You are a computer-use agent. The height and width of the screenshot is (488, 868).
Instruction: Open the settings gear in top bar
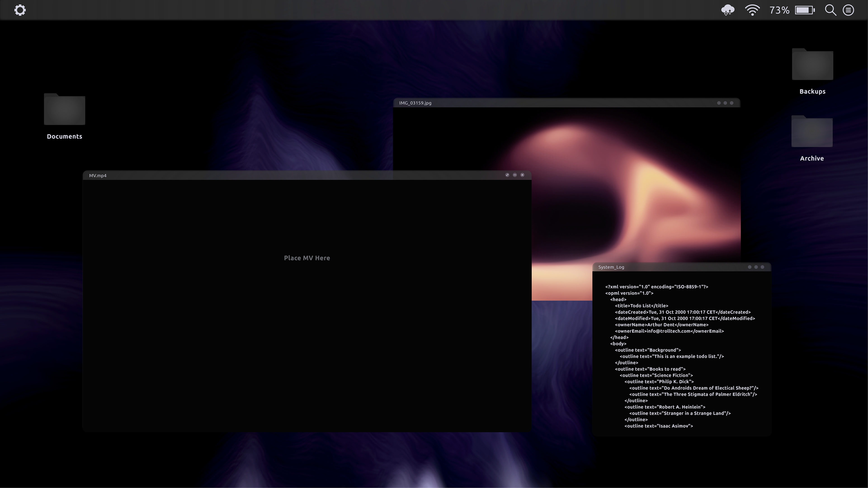coord(20,10)
